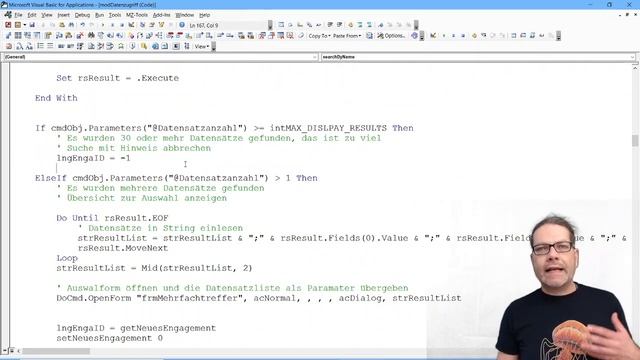Open the Run menu
Image resolution: width=640 pixels, height=360 pixels.
tap(99, 15)
